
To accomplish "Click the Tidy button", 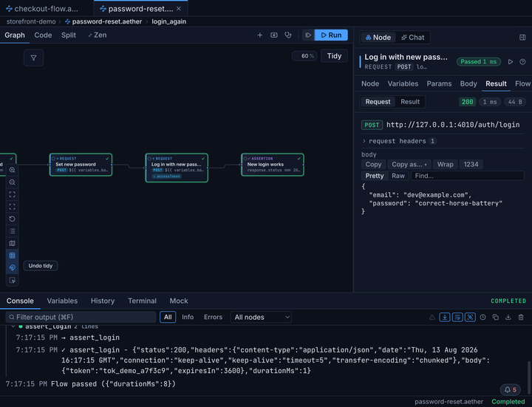I will click(x=334, y=56).
